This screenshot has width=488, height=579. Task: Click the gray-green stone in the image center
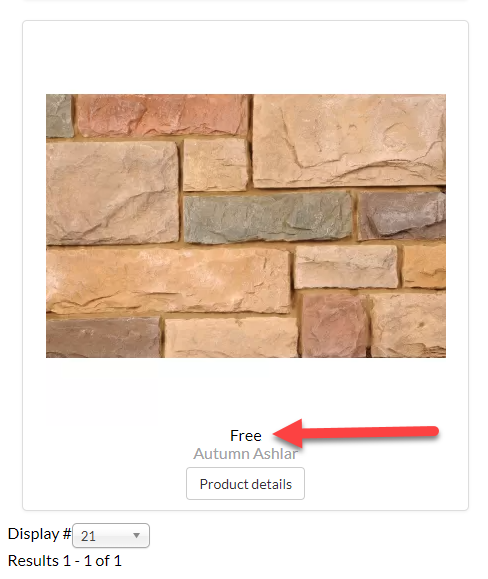268,217
